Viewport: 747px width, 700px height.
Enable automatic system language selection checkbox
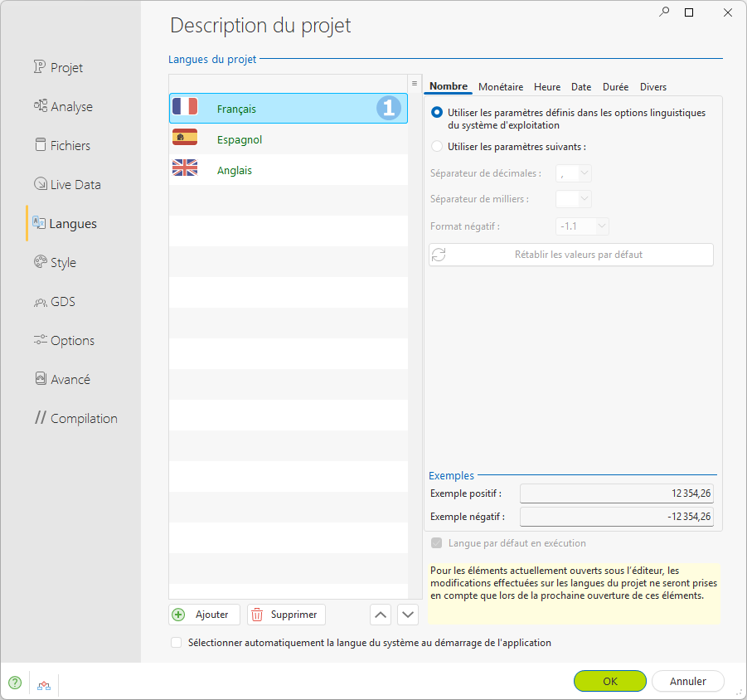[177, 642]
